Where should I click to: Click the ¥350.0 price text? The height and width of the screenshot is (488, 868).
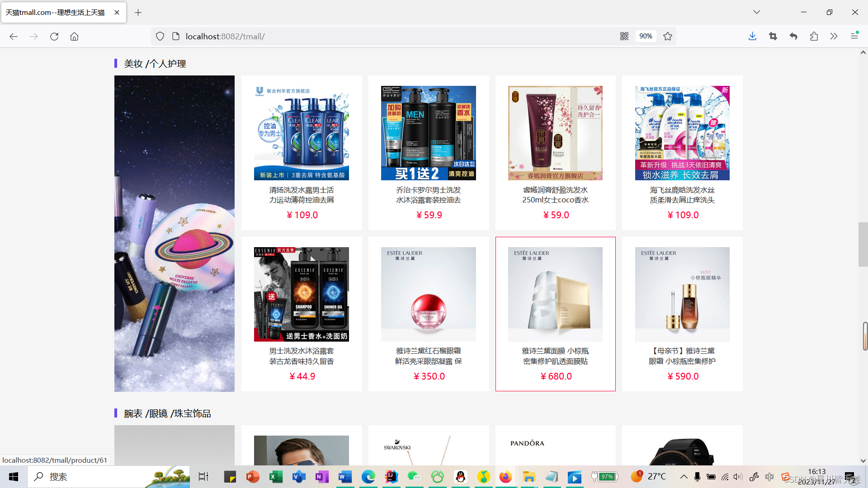(x=429, y=376)
